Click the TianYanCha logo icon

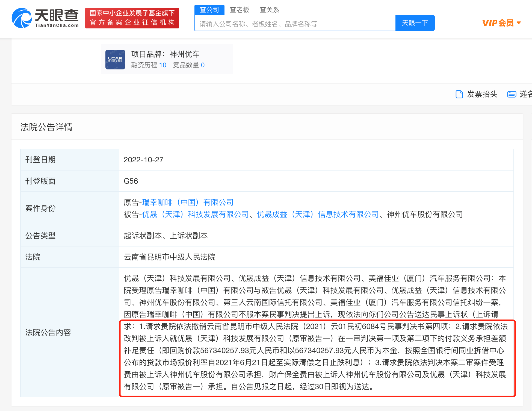click(x=22, y=18)
